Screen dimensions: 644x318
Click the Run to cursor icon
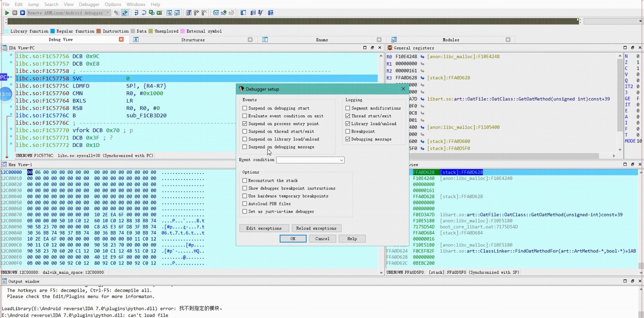(x=159, y=13)
